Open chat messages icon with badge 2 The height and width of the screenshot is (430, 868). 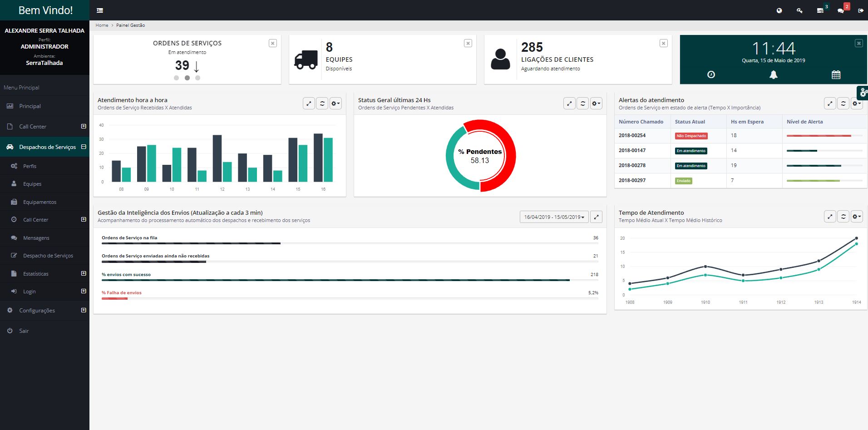[841, 10]
